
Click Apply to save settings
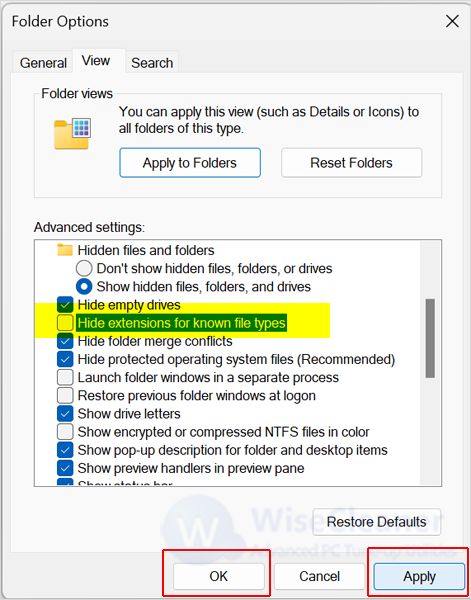419,576
